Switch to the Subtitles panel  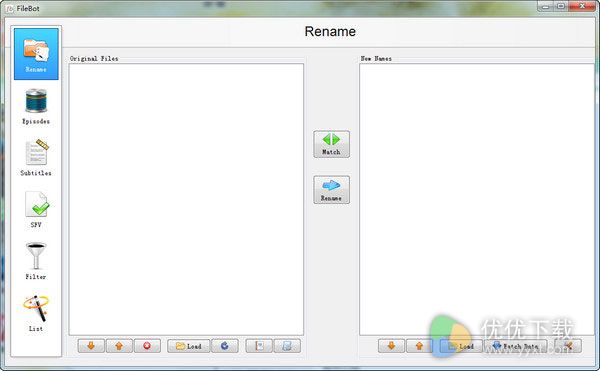[x=36, y=158]
